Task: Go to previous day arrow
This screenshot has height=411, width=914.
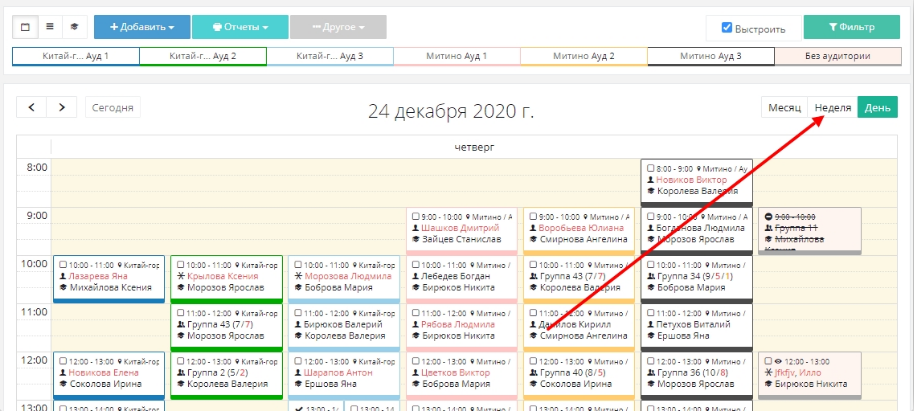Action: click(31, 107)
